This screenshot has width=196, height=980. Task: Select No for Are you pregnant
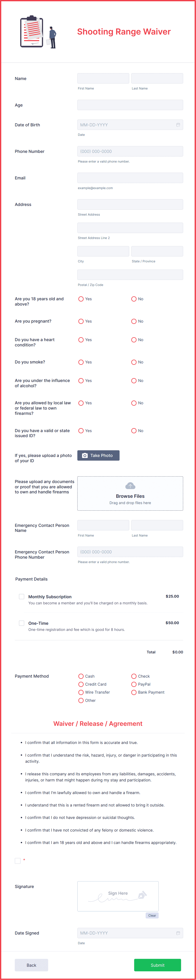point(134,321)
